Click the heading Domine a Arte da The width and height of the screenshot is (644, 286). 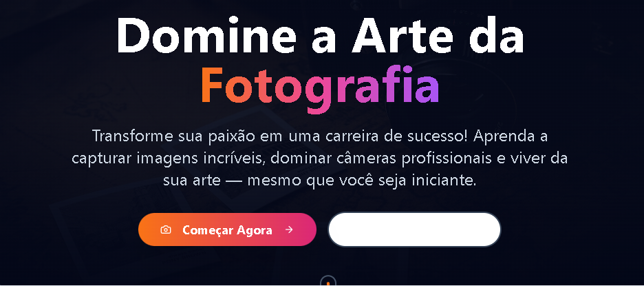point(321,35)
